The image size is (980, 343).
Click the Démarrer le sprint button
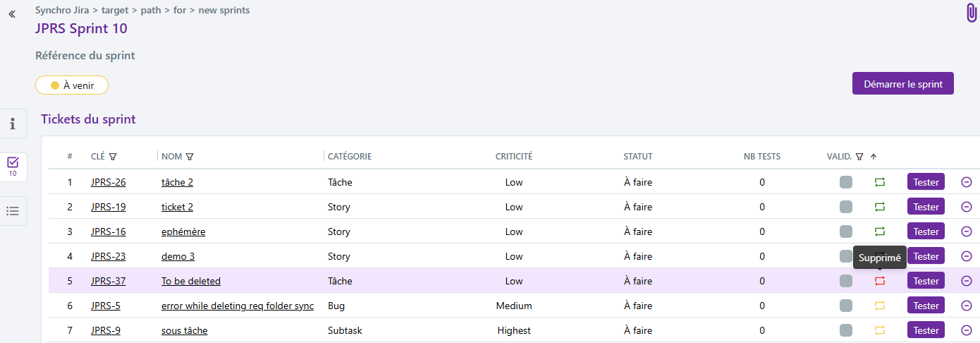point(903,83)
